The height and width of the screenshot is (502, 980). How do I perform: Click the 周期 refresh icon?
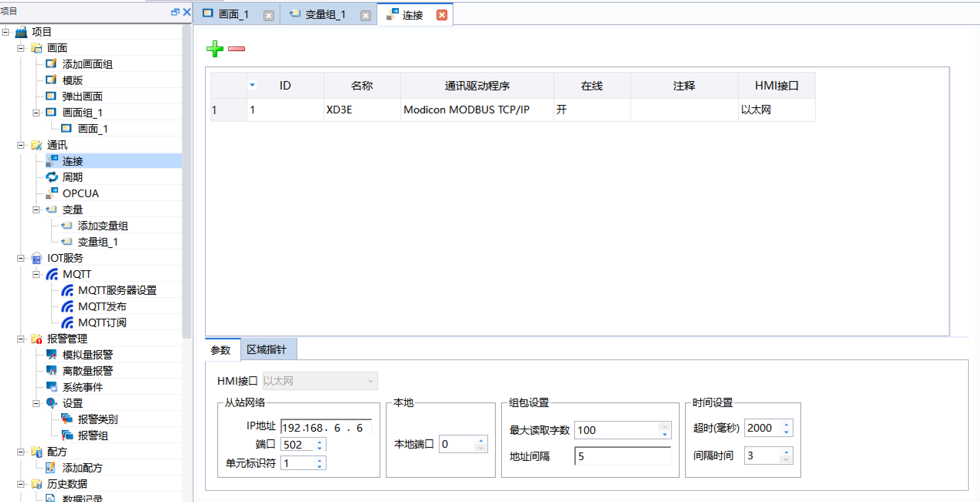coord(52,177)
